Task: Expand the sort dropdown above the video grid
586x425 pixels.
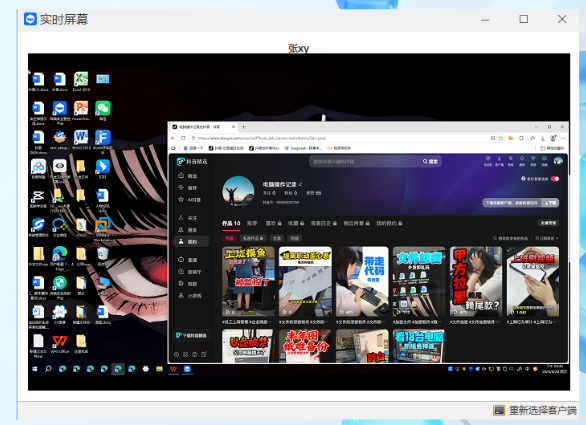Action: coord(547,238)
